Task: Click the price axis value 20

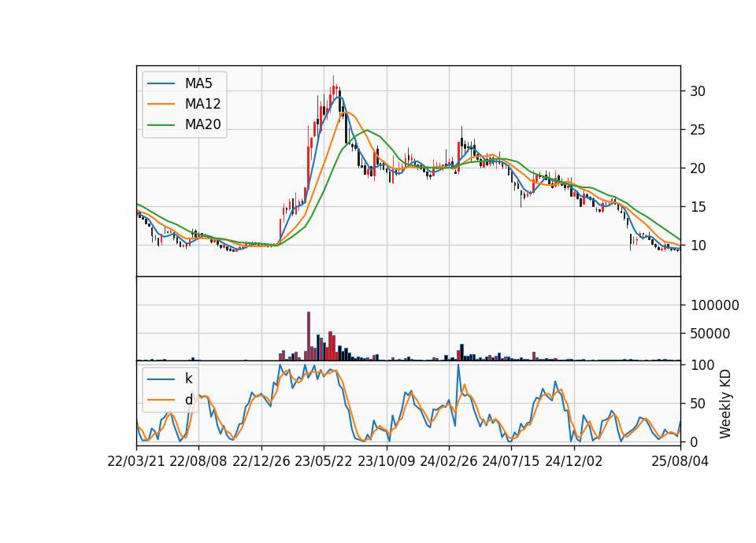Action: click(x=698, y=168)
